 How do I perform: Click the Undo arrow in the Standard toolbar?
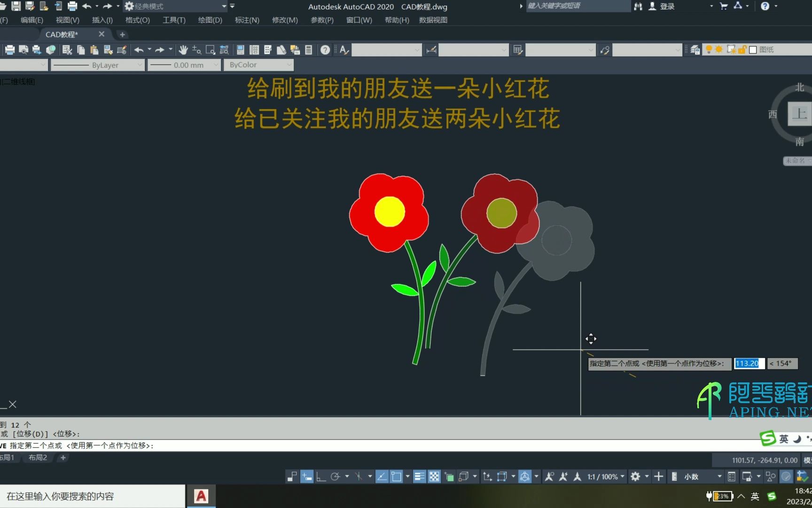(139, 50)
